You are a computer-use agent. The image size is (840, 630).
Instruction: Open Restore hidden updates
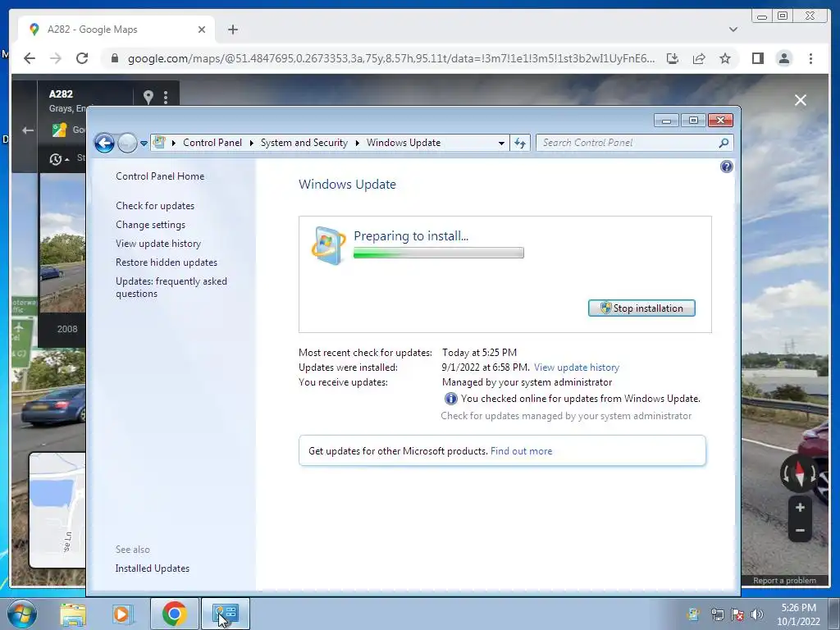[166, 262]
